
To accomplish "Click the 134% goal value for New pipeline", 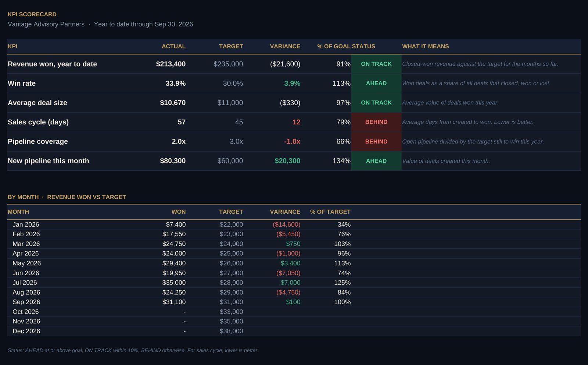I will tap(341, 161).
